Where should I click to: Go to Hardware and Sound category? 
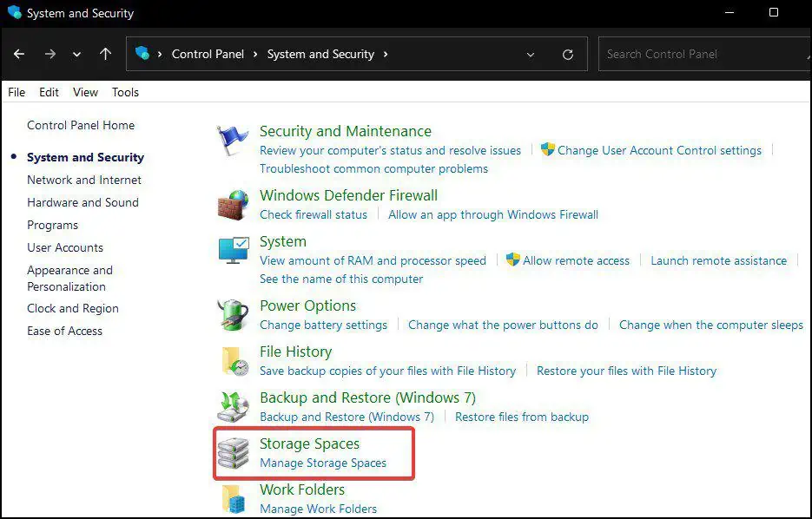point(83,202)
